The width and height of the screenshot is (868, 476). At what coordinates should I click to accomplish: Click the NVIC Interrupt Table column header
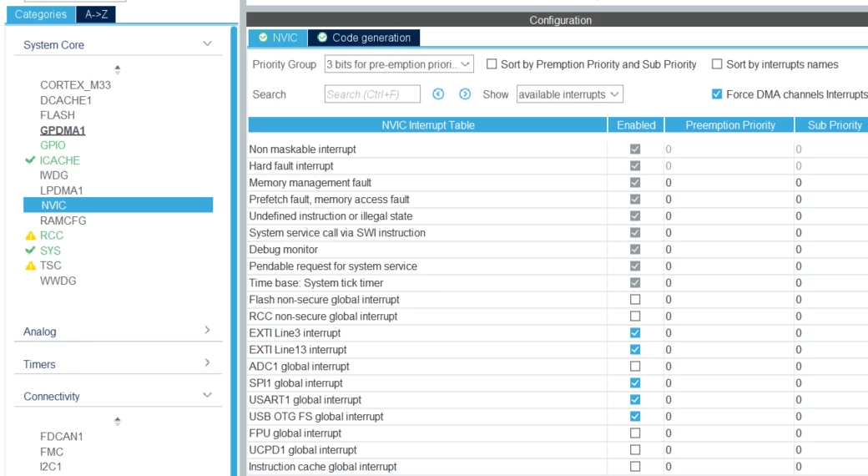pyautogui.click(x=427, y=125)
